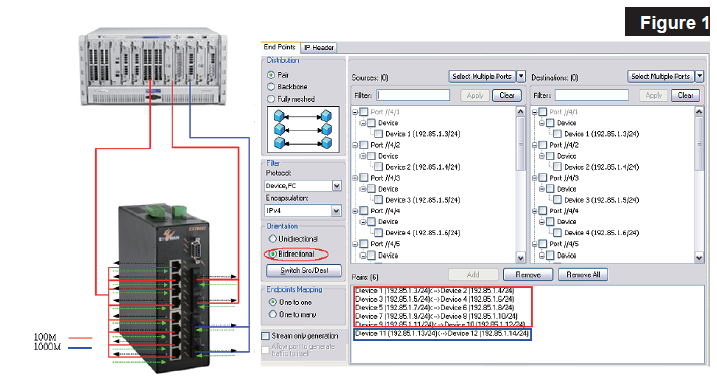Click the Sources filter input field
Screen dimensions: 717x382
click(413, 95)
